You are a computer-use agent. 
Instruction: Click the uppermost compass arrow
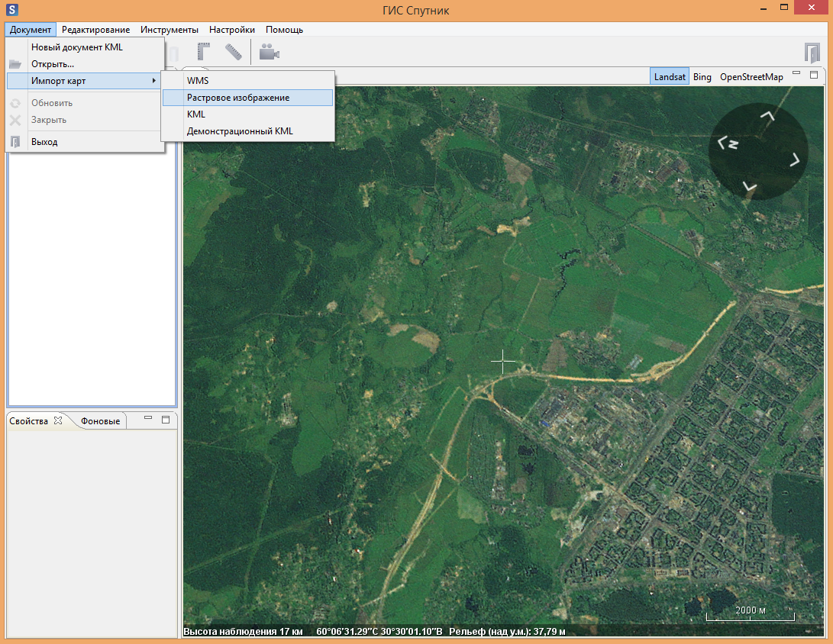tap(767, 116)
